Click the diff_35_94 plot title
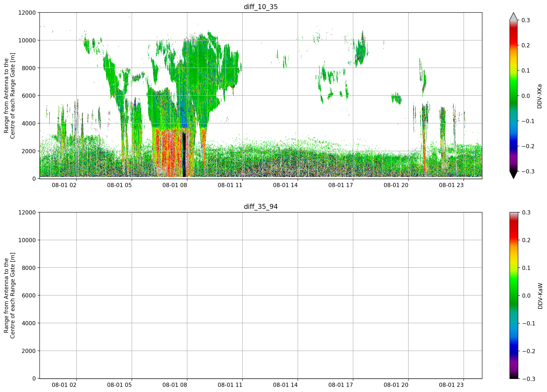Screen dimensions: 547x392 pos(261,207)
